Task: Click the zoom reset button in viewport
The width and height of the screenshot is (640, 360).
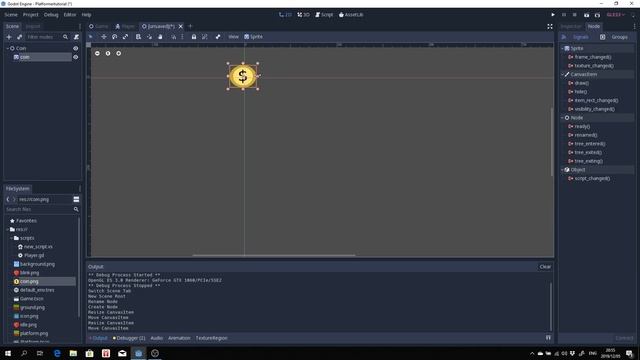Action: click(108, 53)
